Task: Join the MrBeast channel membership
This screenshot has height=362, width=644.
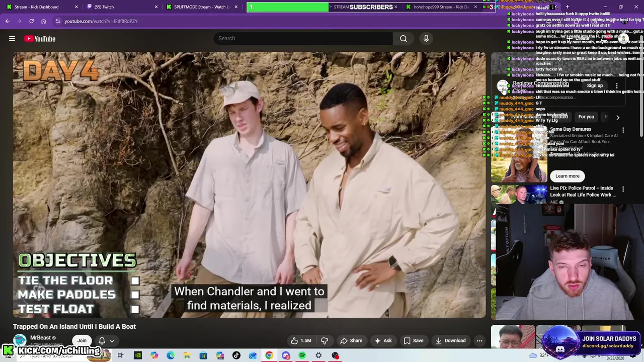Action: [x=82, y=340]
